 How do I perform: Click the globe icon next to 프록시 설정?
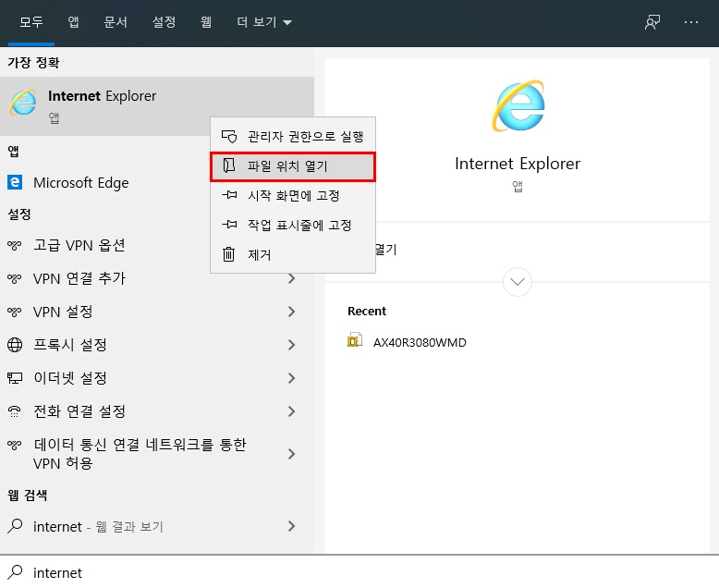[15, 345]
